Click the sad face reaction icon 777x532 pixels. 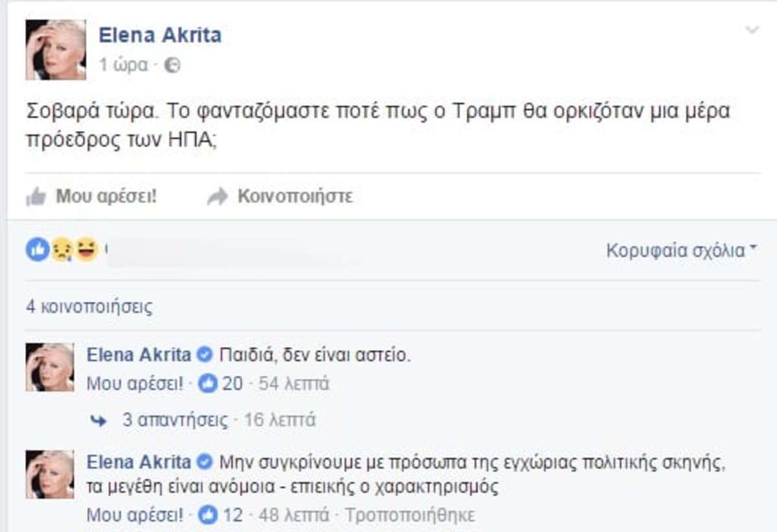(x=62, y=250)
